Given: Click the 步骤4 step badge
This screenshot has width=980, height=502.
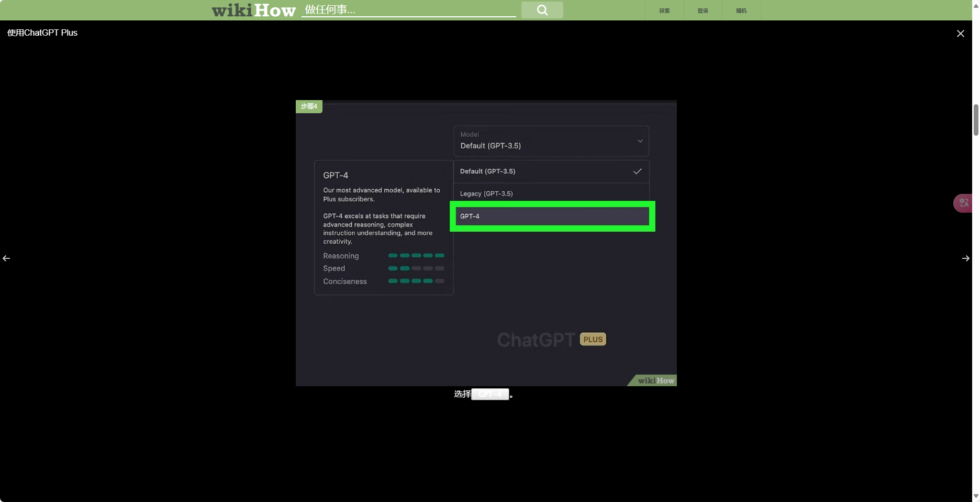Looking at the screenshot, I should 309,106.
